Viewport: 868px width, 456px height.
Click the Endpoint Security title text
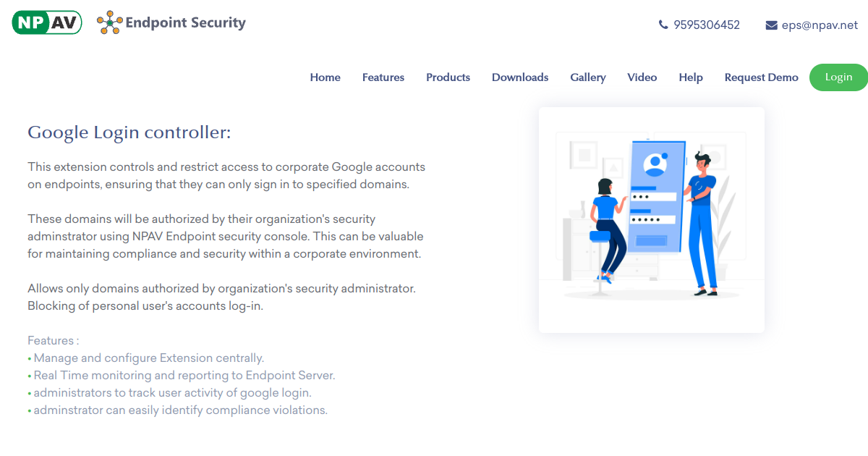(x=186, y=22)
